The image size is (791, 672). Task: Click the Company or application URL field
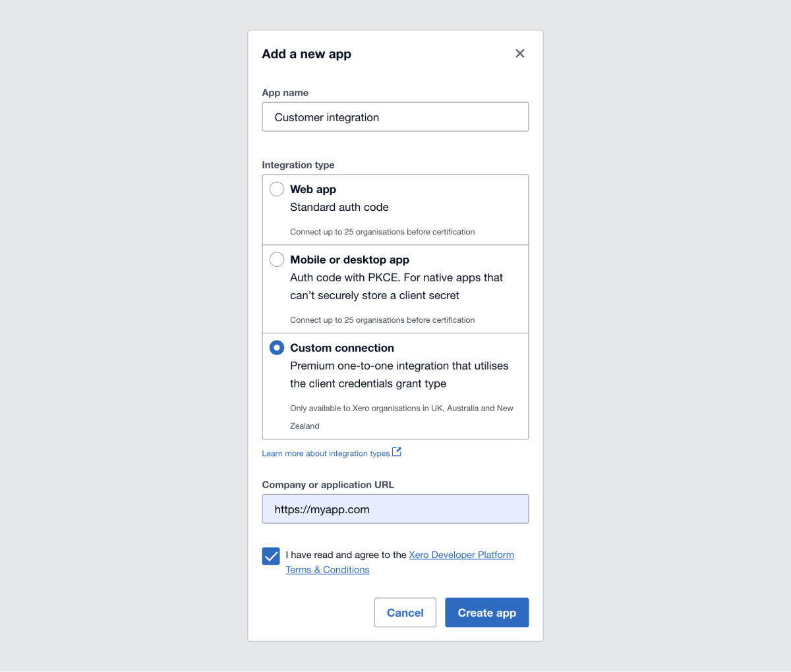point(395,509)
